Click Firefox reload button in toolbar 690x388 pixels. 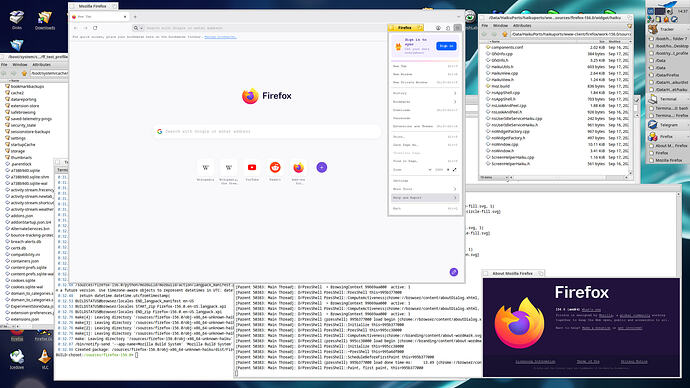95,28
